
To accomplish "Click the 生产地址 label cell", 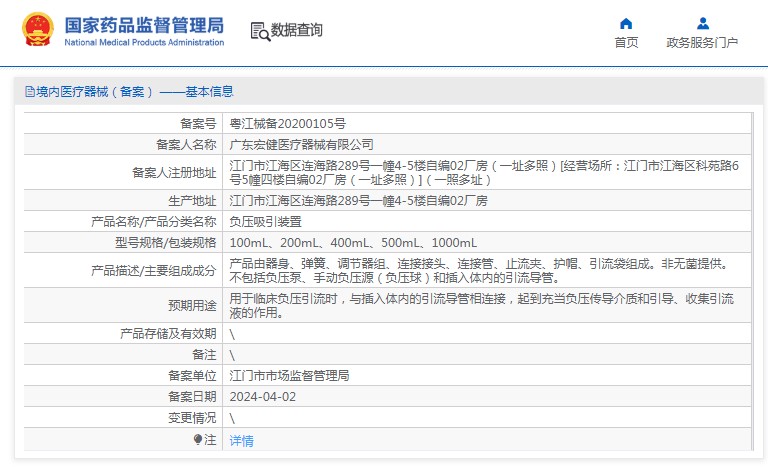I will point(123,200).
